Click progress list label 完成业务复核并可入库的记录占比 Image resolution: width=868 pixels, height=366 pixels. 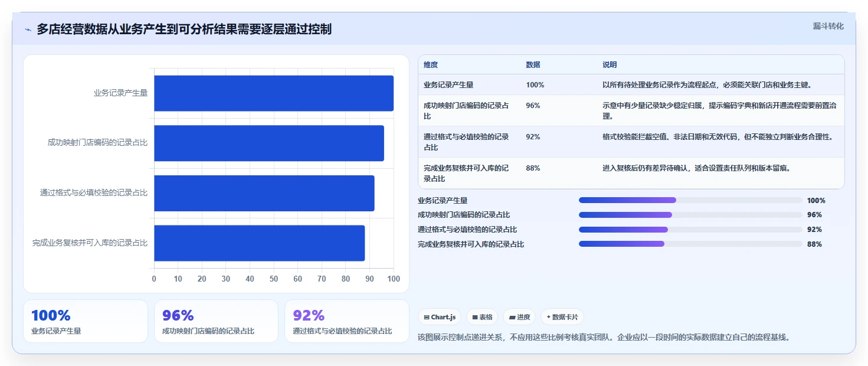[471, 244]
